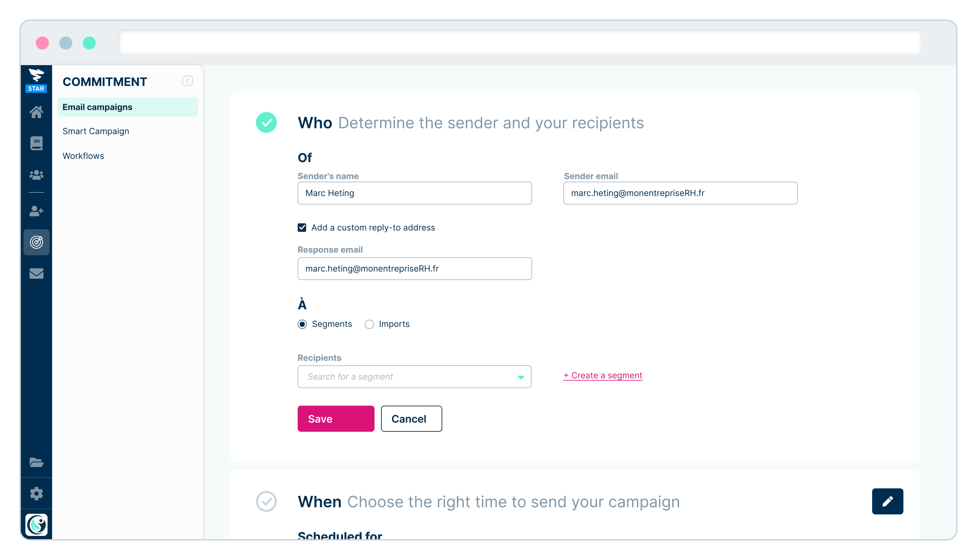The height and width of the screenshot is (560, 977).
Task: Select the Segments radio button
Action: [x=302, y=325]
